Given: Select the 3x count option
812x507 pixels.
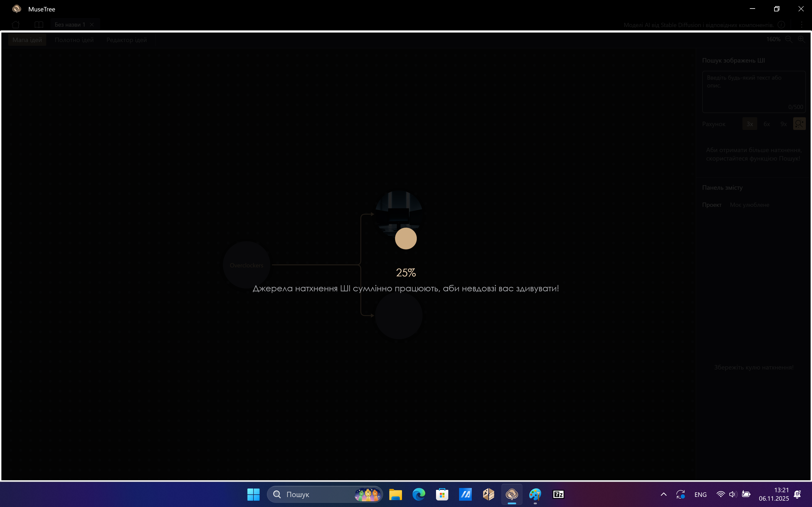Looking at the screenshot, I should tap(750, 124).
